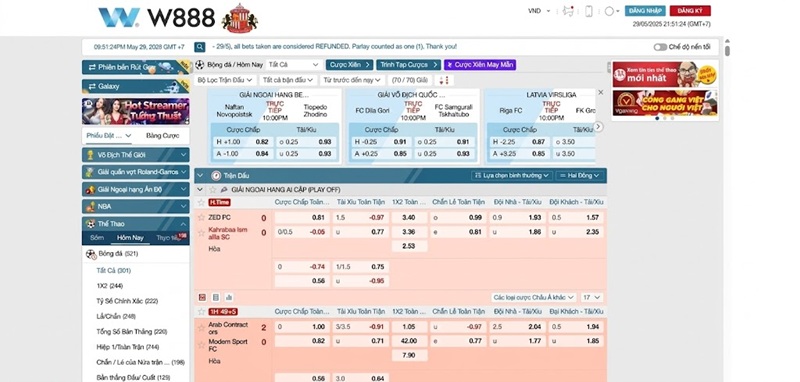Select Tổng Số Bàn Thắng (220)
800x382 pixels.
pyautogui.click(x=132, y=332)
